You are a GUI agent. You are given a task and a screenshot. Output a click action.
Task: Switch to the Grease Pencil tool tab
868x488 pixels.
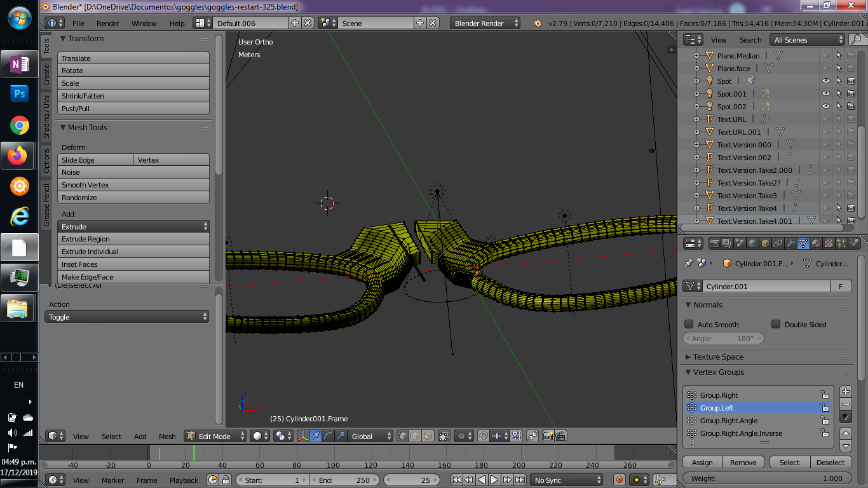click(x=46, y=205)
